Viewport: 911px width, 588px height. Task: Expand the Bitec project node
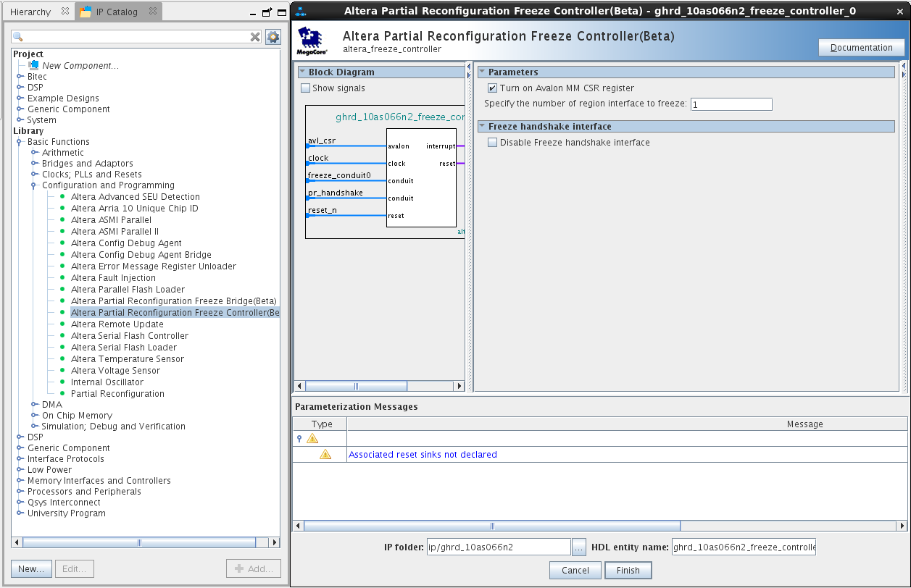point(20,77)
